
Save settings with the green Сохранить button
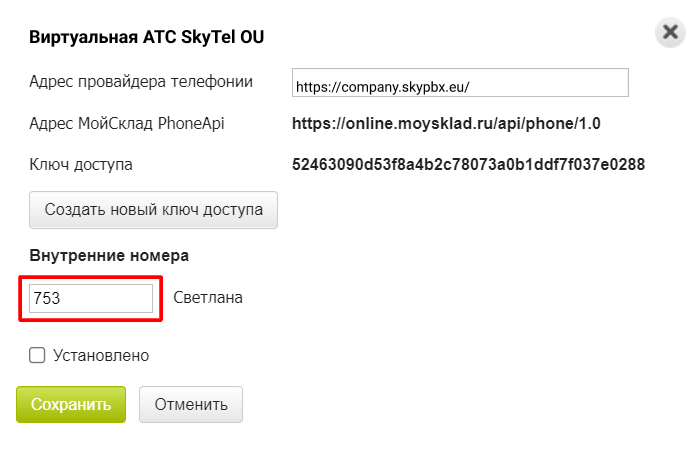pos(71,404)
